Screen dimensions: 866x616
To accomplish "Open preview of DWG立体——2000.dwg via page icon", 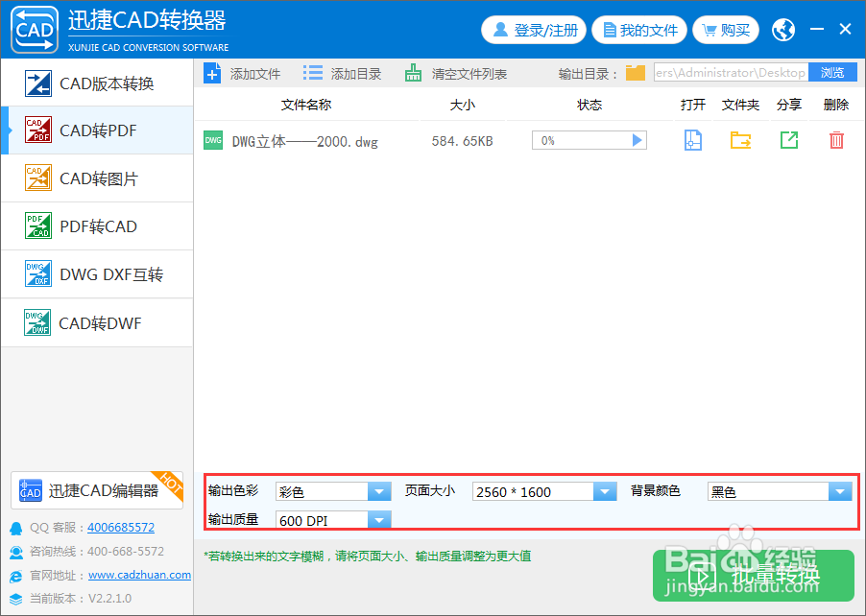I will pyautogui.click(x=692, y=140).
